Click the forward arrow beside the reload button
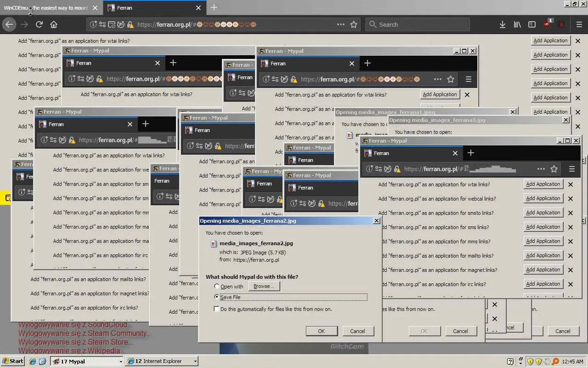Screen dimensions: 588x368 tap(24, 24)
